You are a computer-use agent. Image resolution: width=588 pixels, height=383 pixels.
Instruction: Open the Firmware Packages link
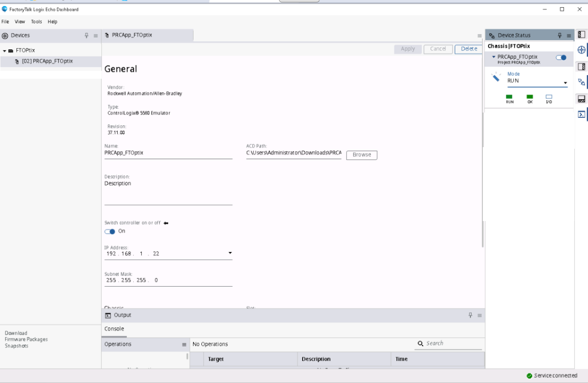click(x=26, y=340)
